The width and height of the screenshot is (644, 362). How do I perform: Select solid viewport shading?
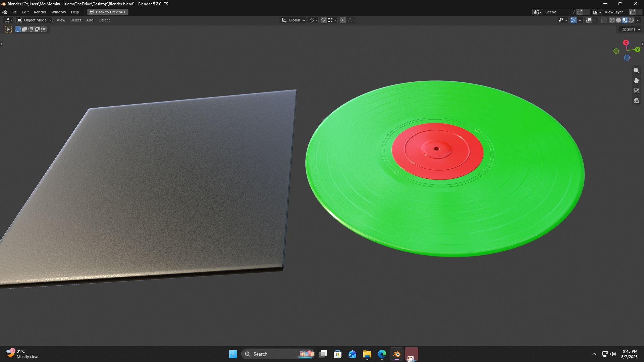pyautogui.click(x=618, y=20)
